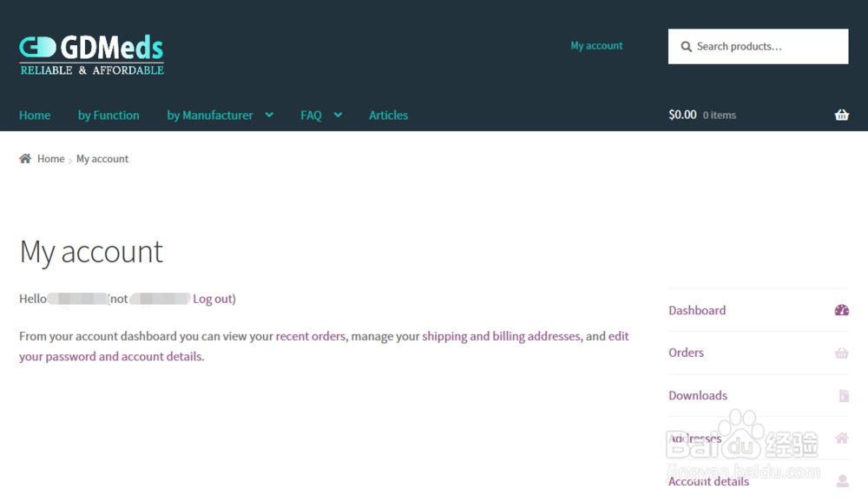The image size is (868, 502).
Task: Open the by Manufacturer menu item
Action: click(x=210, y=116)
